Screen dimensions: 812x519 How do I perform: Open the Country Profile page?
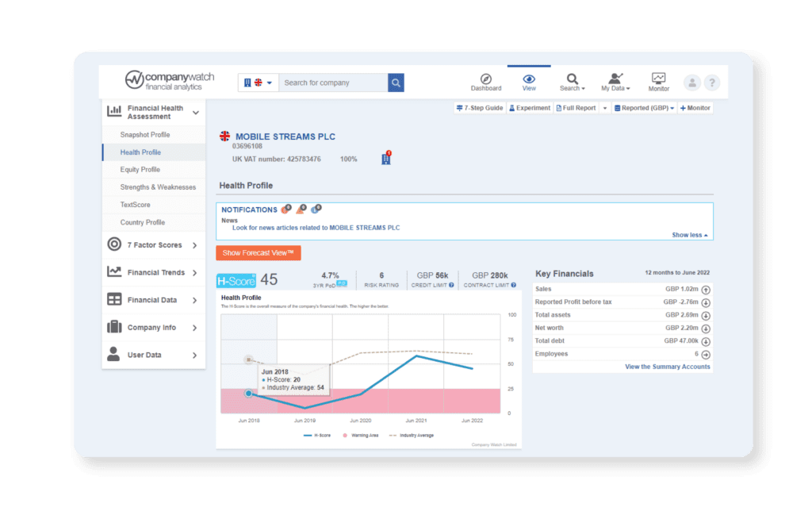point(143,222)
